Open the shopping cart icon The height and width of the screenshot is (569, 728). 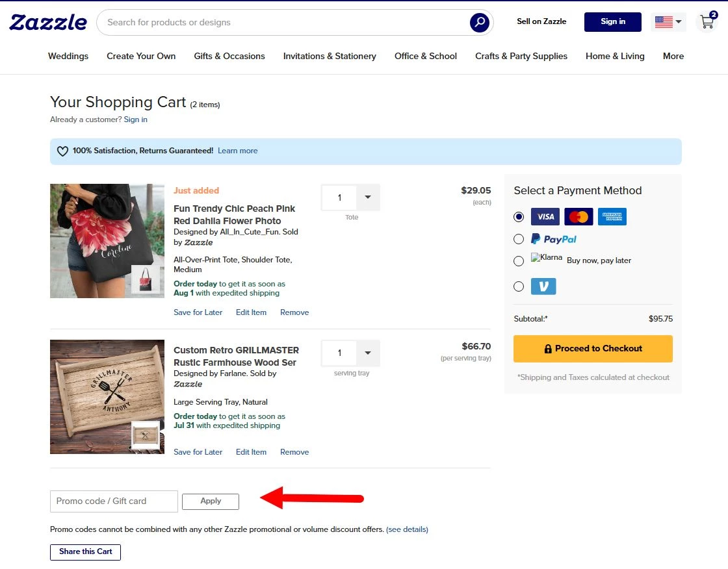tap(706, 22)
